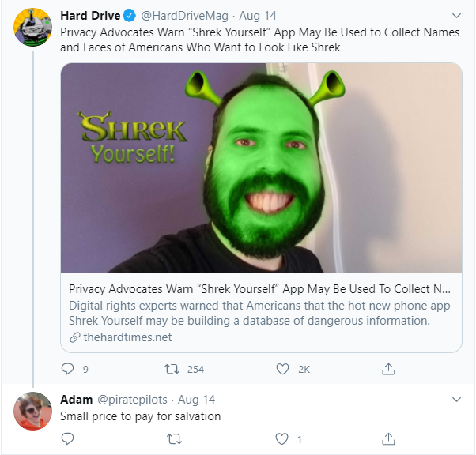Open Adam's display name link

[x=76, y=400]
